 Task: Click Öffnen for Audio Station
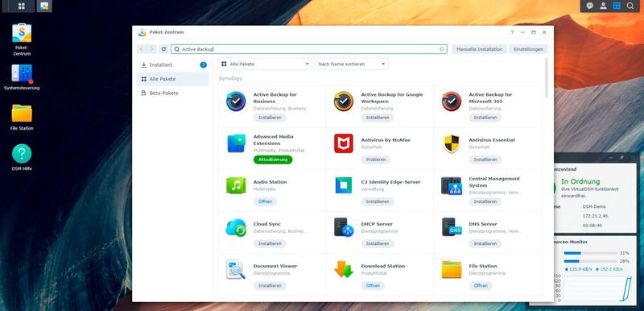point(265,201)
